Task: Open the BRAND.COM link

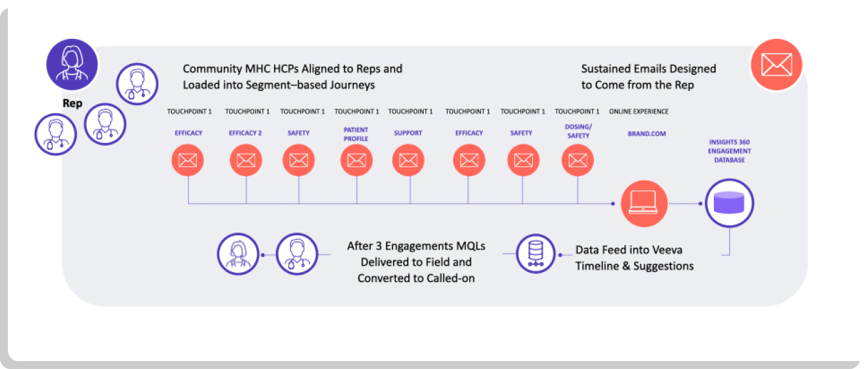Action: tap(647, 133)
